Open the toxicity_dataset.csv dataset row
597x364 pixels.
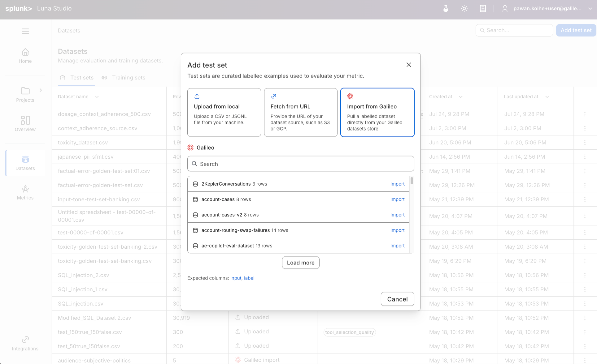[83, 143]
